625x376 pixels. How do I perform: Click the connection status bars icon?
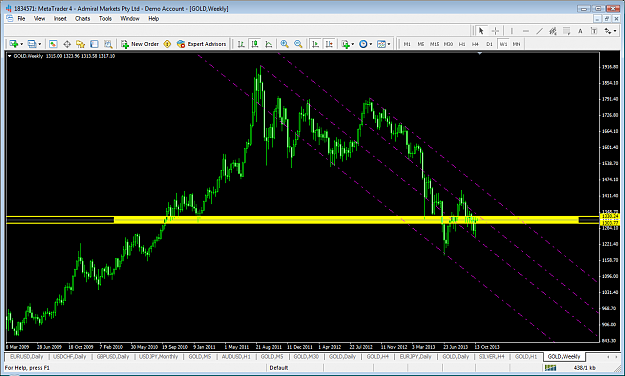(550, 368)
